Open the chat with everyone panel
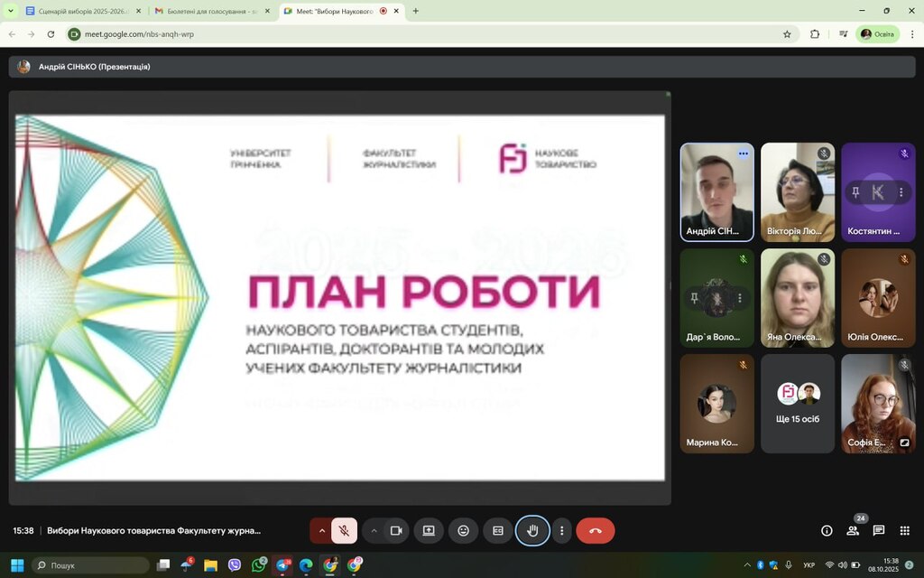 pyautogui.click(x=878, y=531)
